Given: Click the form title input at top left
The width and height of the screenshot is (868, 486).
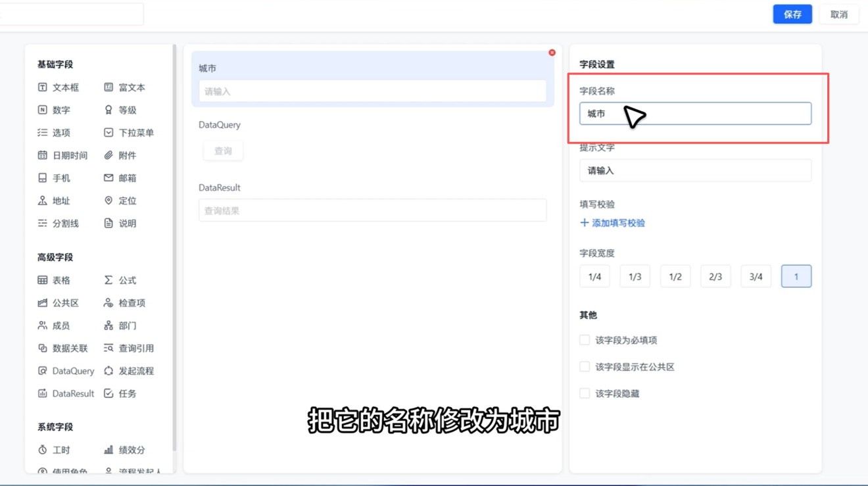Looking at the screenshot, I should [x=71, y=14].
